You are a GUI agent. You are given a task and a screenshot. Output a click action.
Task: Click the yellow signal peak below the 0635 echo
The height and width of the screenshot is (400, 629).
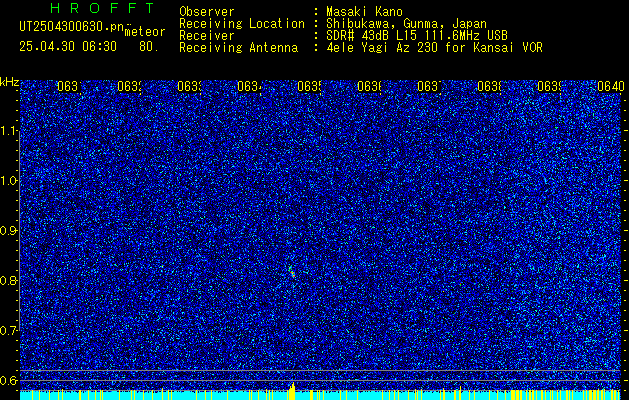(292, 391)
